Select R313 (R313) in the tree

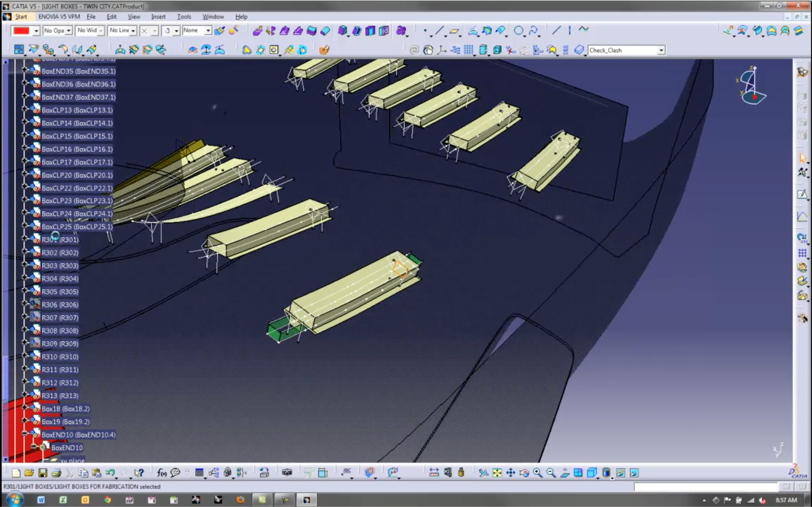[60, 396]
